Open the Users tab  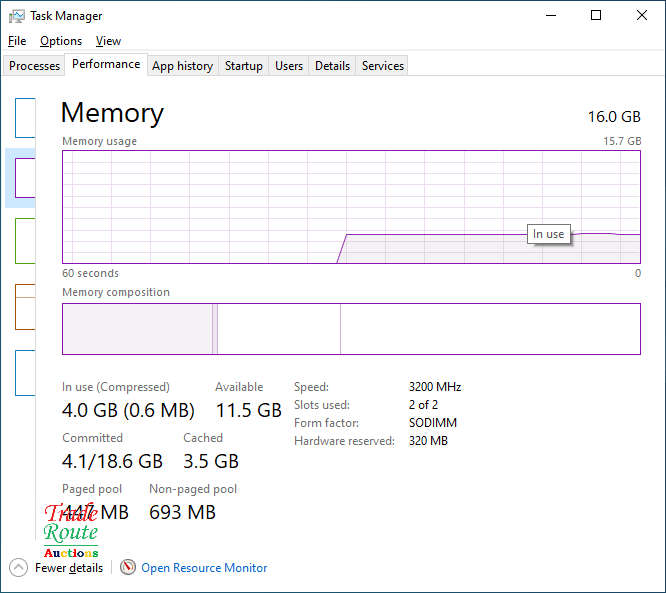coord(289,66)
